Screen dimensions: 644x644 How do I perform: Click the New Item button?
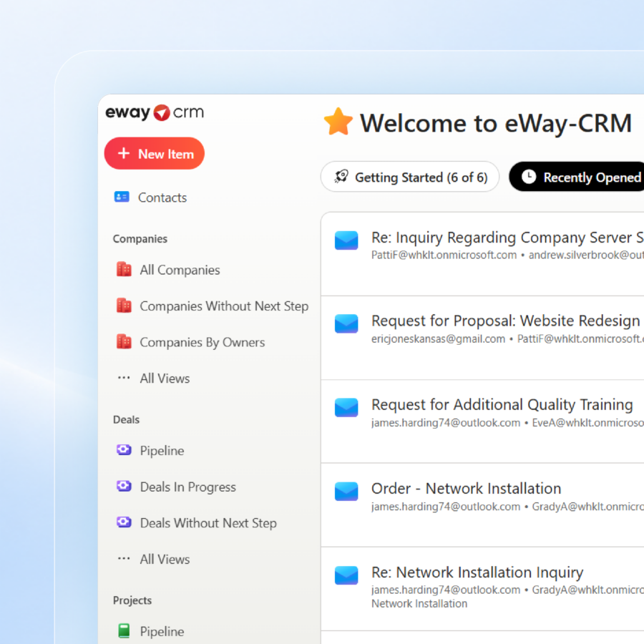click(155, 154)
